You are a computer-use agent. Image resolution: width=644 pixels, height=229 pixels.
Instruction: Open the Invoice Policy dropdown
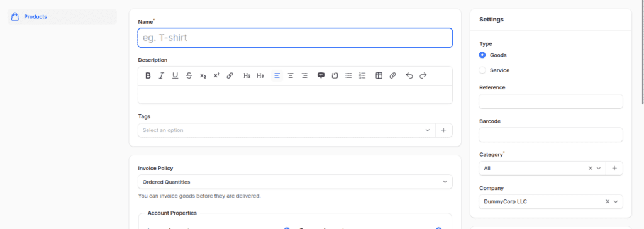point(295,182)
